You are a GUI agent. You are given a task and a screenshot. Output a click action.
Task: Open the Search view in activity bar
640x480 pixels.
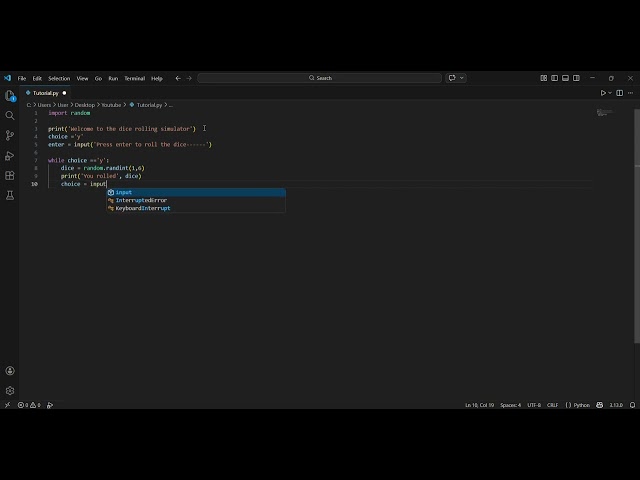coord(10,116)
